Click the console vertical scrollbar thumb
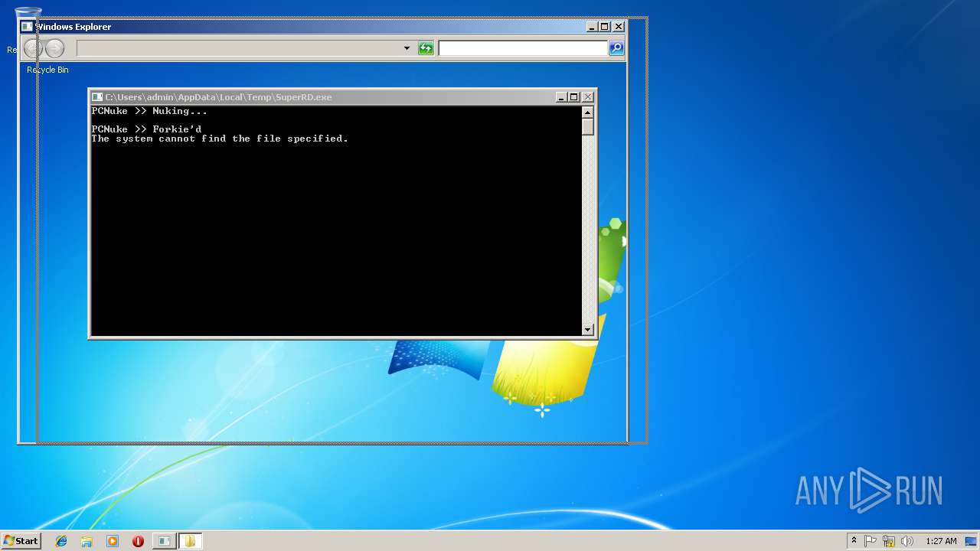The height and width of the screenshot is (551, 980). (588, 127)
